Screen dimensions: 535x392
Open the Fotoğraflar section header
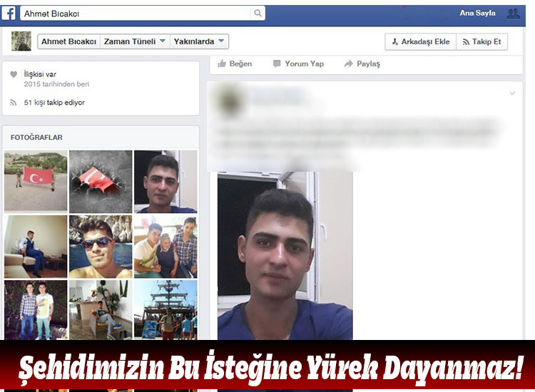tap(36, 137)
